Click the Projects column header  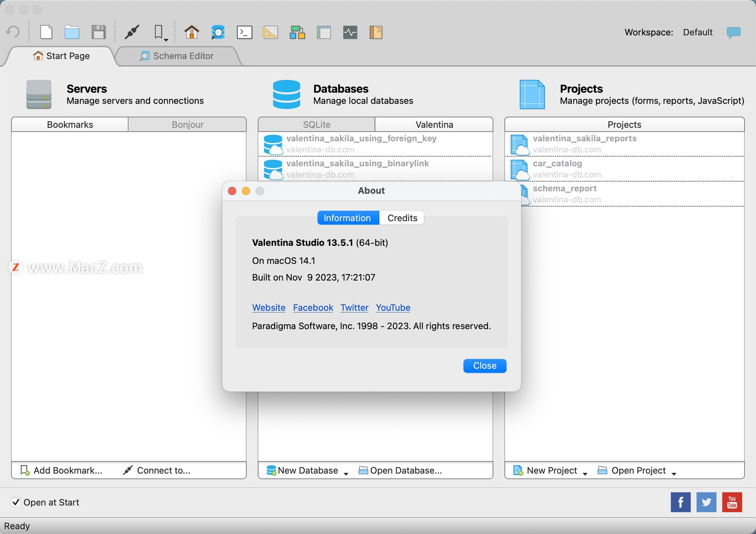[624, 124]
